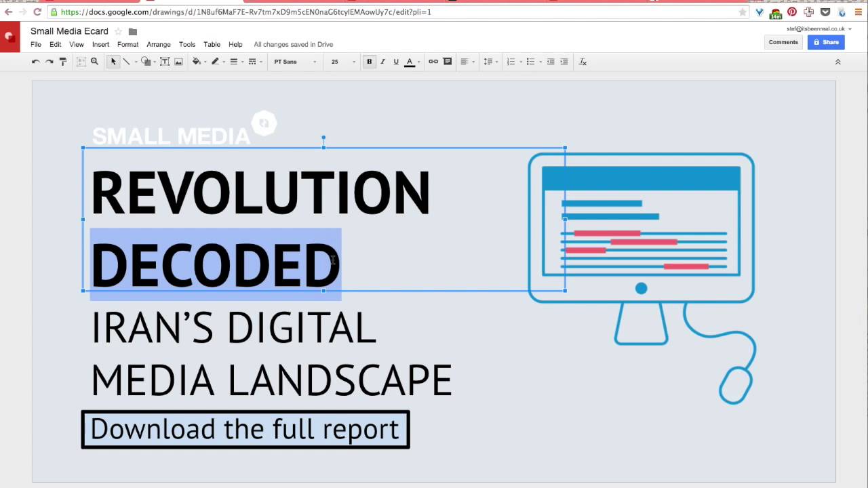868x488 pixels.
Task: Open the PT Sans font dropdown
Action: pyautogui.click(x=294, y=62)
